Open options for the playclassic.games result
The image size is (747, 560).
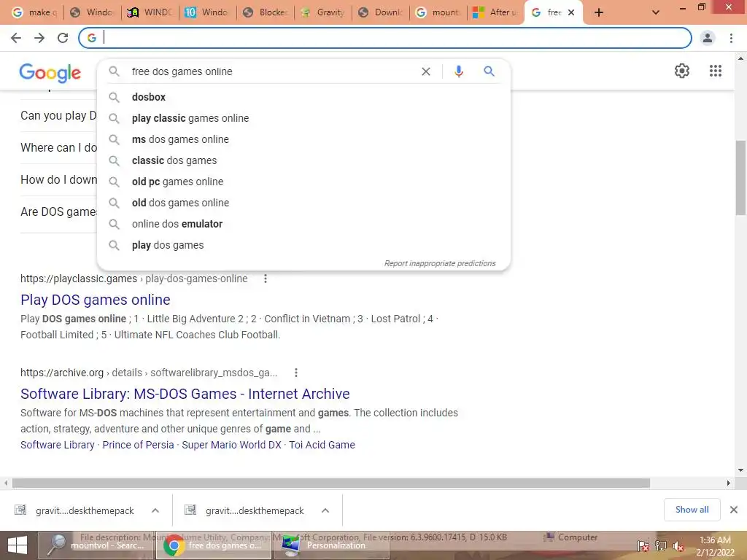266,279
